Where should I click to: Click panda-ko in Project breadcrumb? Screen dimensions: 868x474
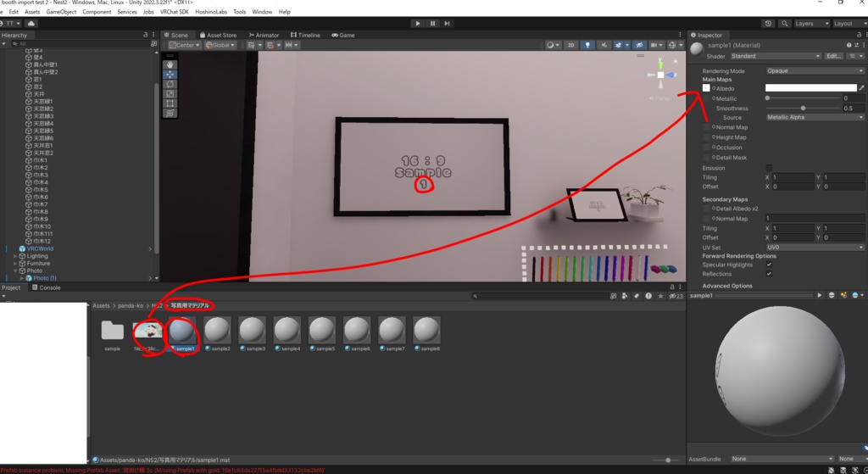(x=131, y=305)
